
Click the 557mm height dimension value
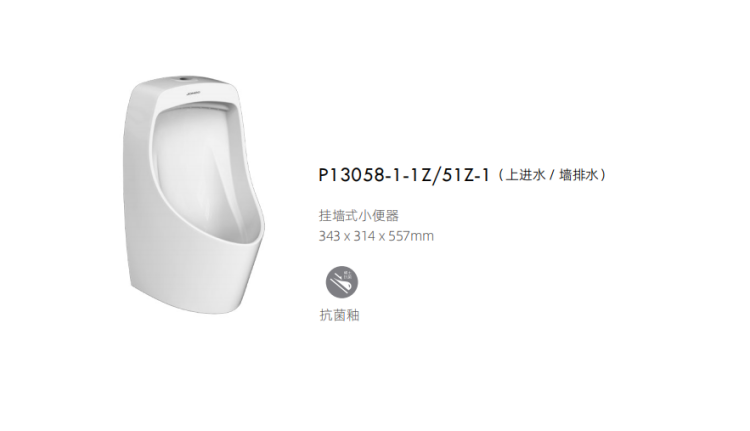coord(411,236)
